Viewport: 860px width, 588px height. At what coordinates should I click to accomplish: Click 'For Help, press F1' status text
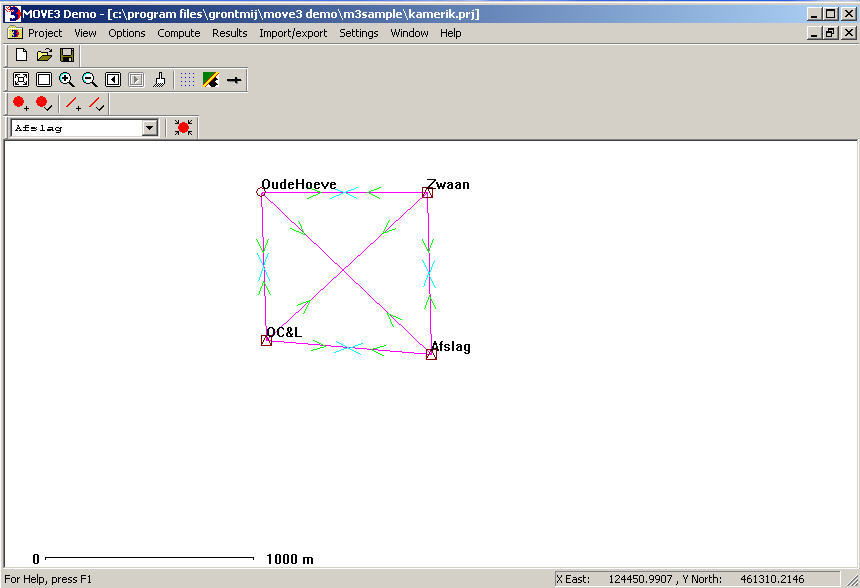pyautogui.click(x=48, y=579)
